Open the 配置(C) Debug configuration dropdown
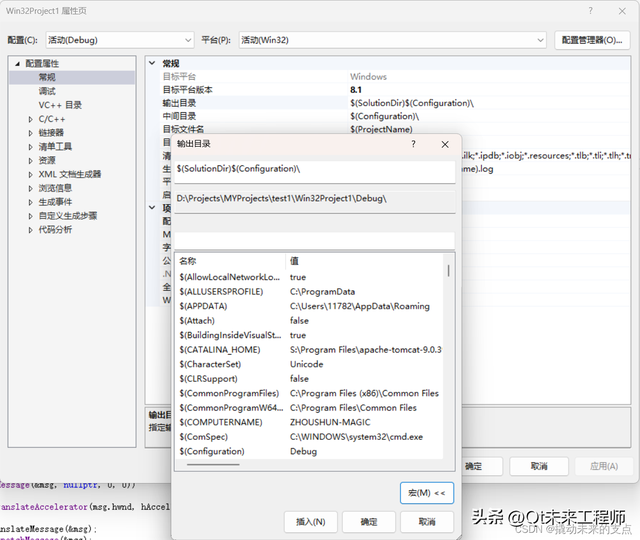This screenshot has width=640, height=540. [x=120, y=40]
